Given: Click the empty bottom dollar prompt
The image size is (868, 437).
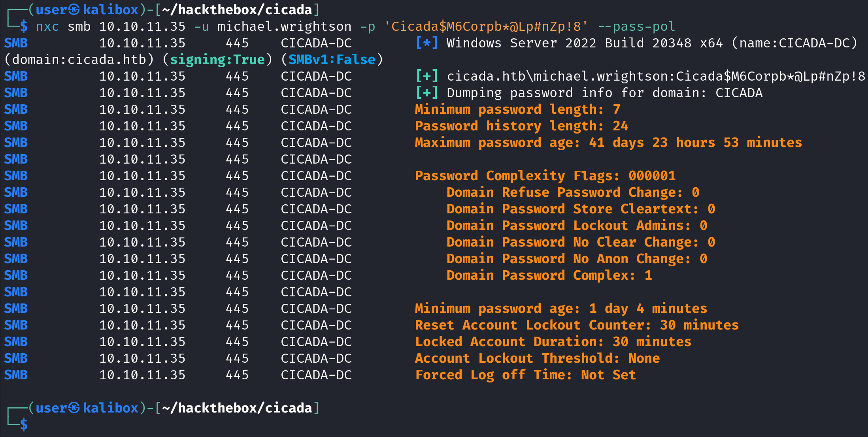Looking at the screenshot, I should point(24,425).
